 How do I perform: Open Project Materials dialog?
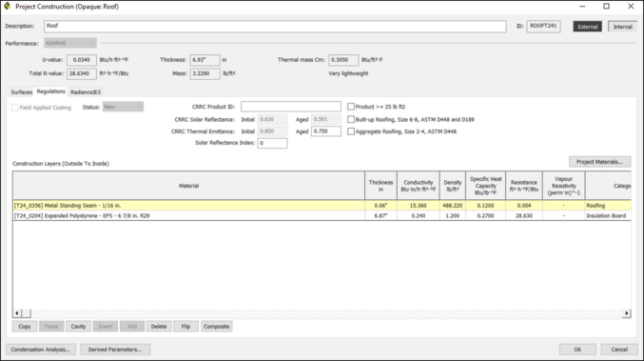pyautogui.click(x=599, y=162)
